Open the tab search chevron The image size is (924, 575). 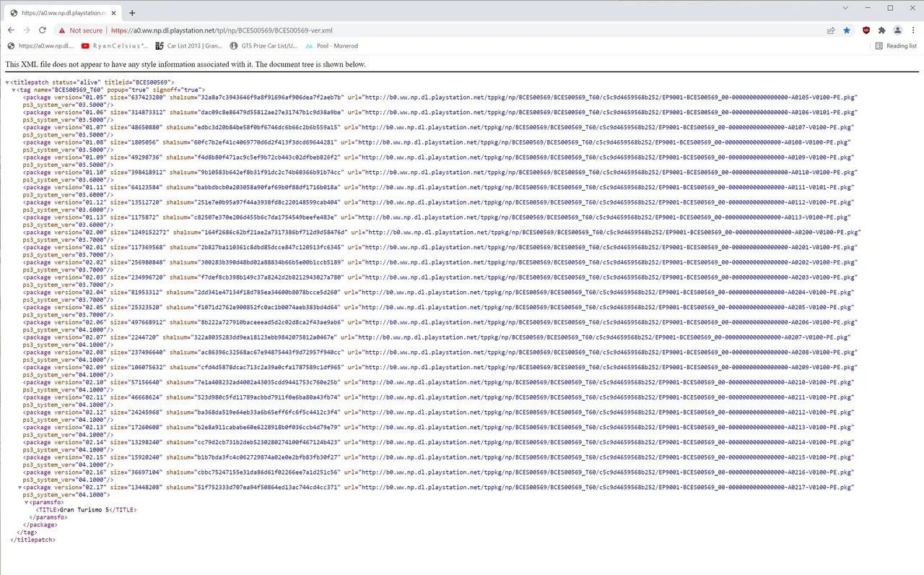coord(846,7)
